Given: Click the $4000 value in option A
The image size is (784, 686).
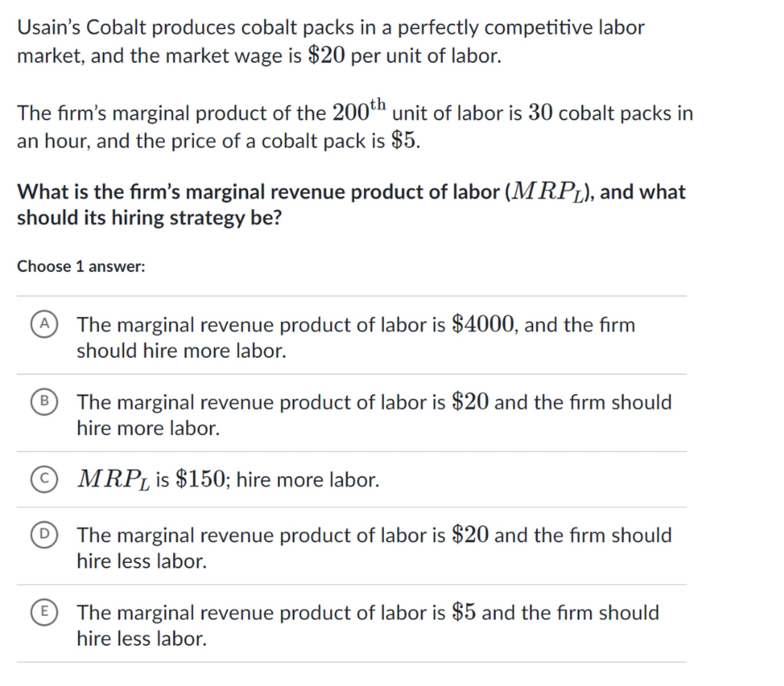Looking at the screenshot, I should (x=483, y=324).
